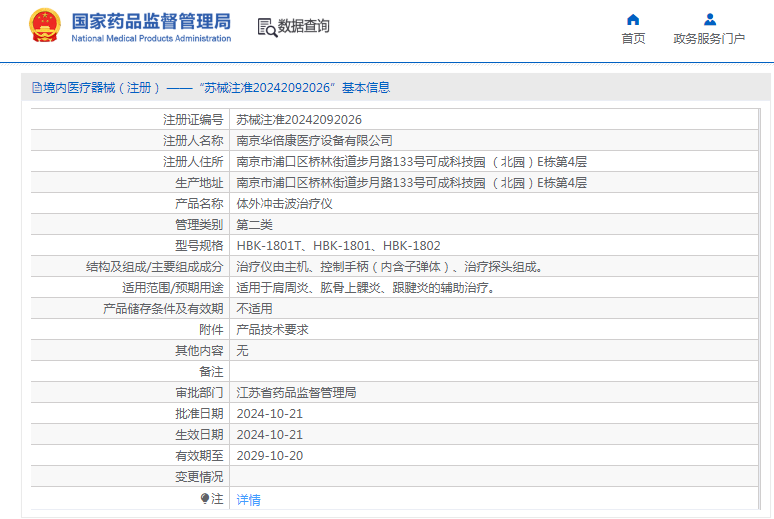Click the 适用于肩周炎 intended use text

point(366,288)
